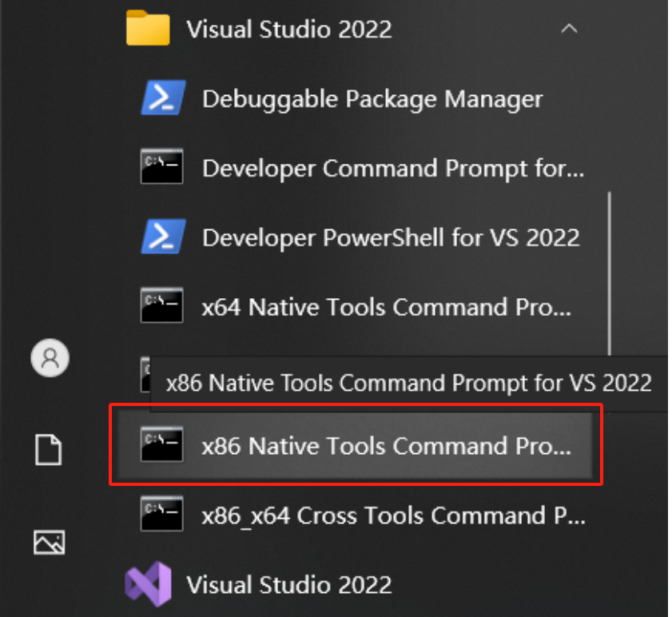Image resolution: width=672 pixels, height=617 pixels.
Task: Open Debuggable Package Manager PowerShell icon
Action: (x=163, y=98)
